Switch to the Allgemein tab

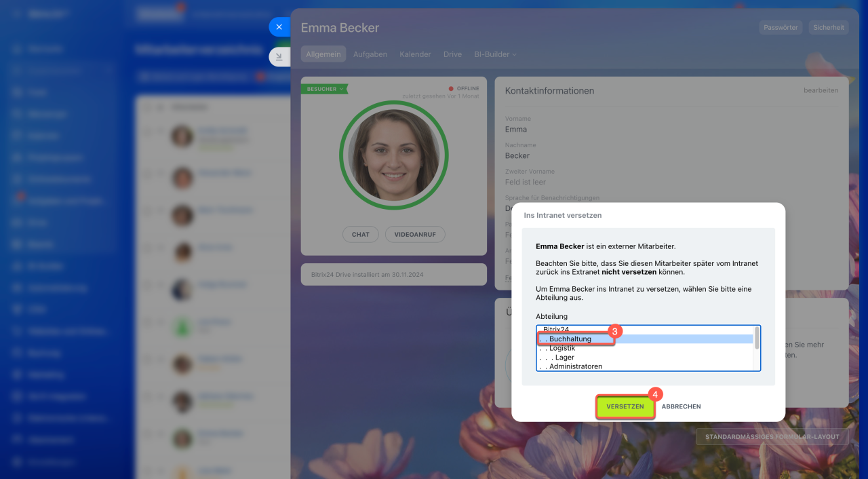coord(323,54)
